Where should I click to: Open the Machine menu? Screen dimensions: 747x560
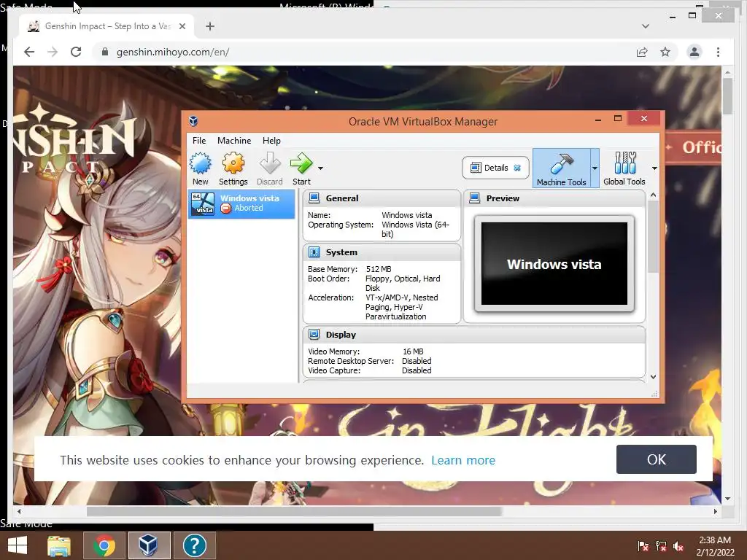234,141
